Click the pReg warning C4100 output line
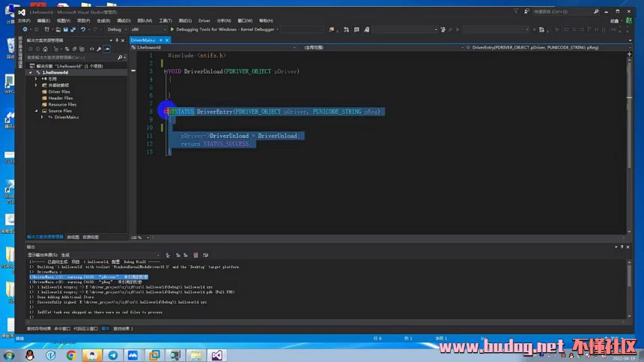The height and width of the screenshot is (362, 644). pos(88,283)
